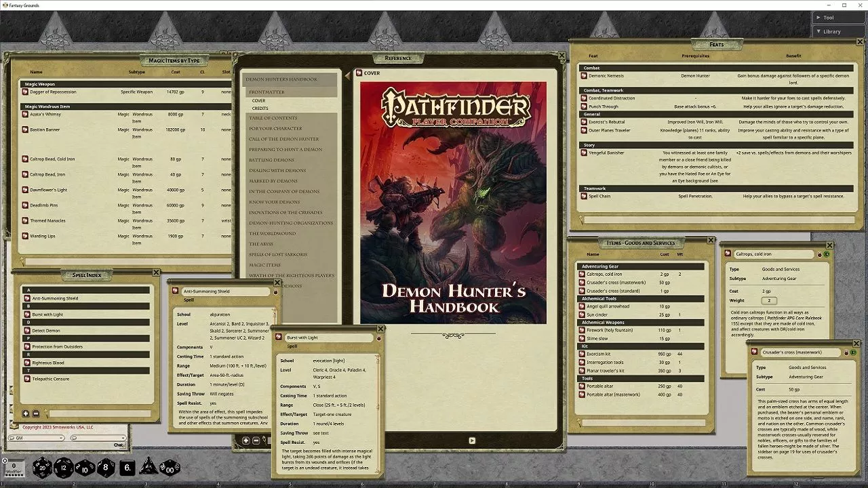Open Table of Contents chapter
This screenshot has width=868, height=488.
pos(273,118)
